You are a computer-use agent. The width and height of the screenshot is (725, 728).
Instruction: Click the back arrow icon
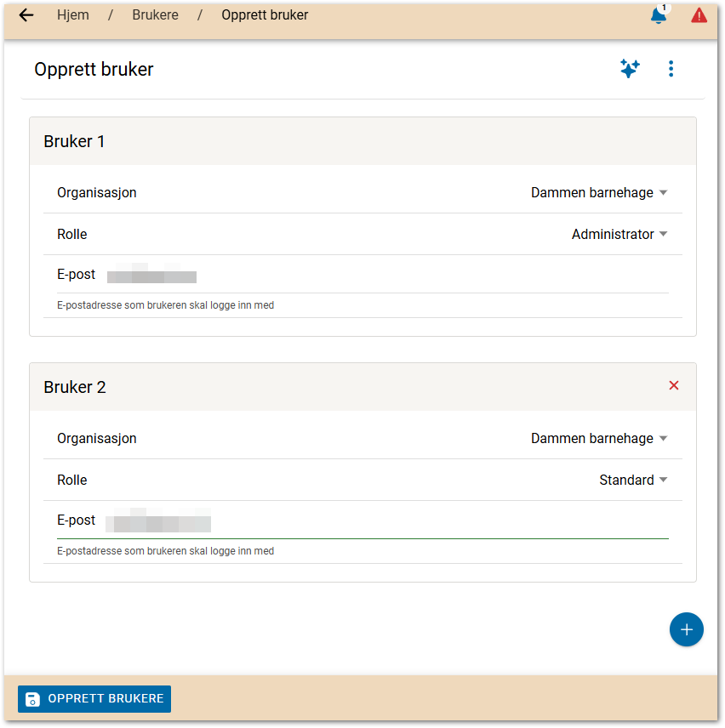click(x=26, y=15)
